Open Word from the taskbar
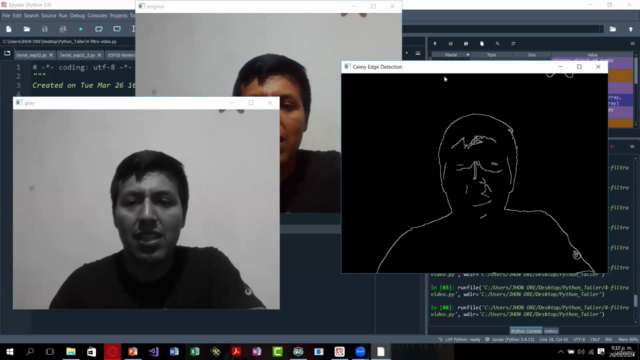This screenshot has width=640, height=360. (x=174, y=351)
